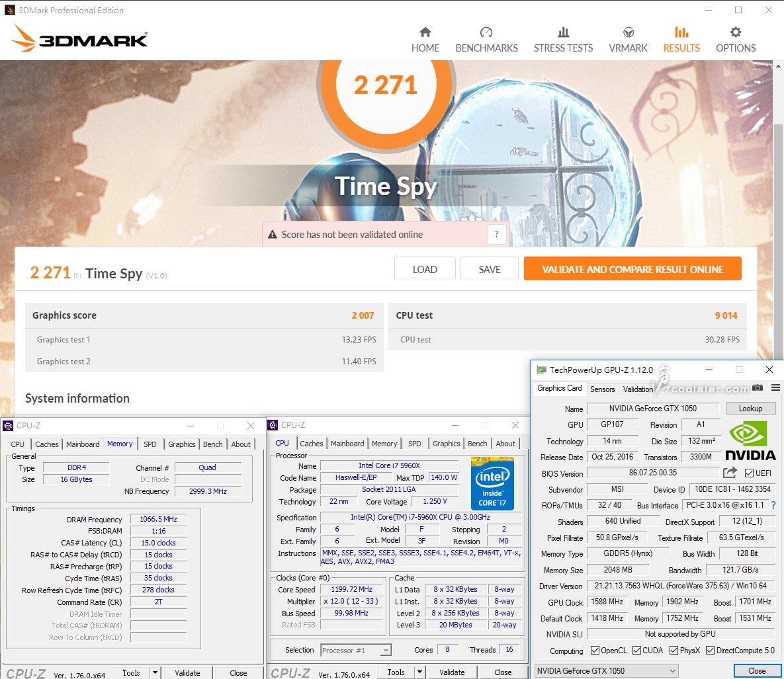Expand Tools dropdown arrow in CPU-tab CPU-Z
Image resolution: width=784 pixels, height=679 pixels.
pyautogui.click(x=419, y=672)
